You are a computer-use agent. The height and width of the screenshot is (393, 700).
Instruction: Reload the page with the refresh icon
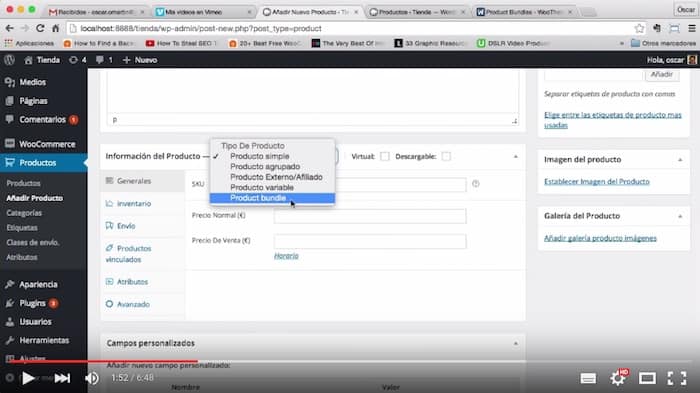click(40, 28)
